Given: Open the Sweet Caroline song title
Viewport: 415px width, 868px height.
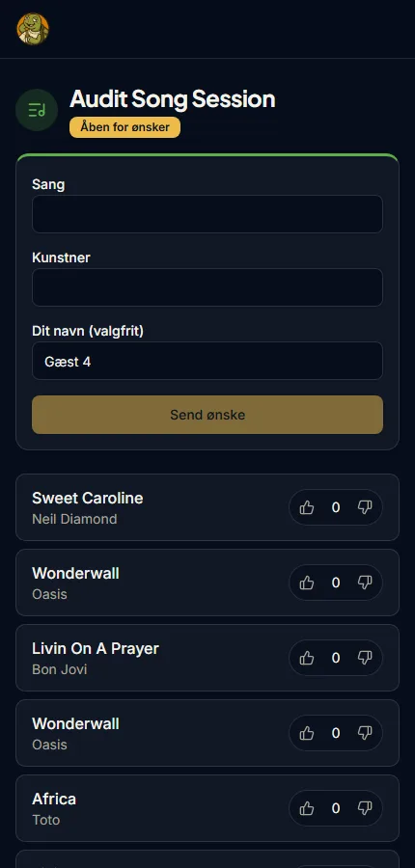Looking at the screenshot, I should coord(88,498).
